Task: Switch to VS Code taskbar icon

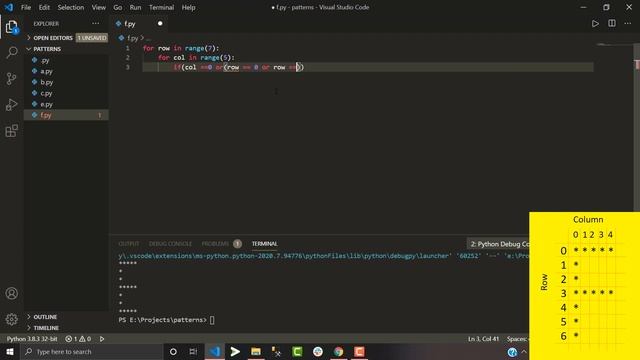Action: click(215, 351)
